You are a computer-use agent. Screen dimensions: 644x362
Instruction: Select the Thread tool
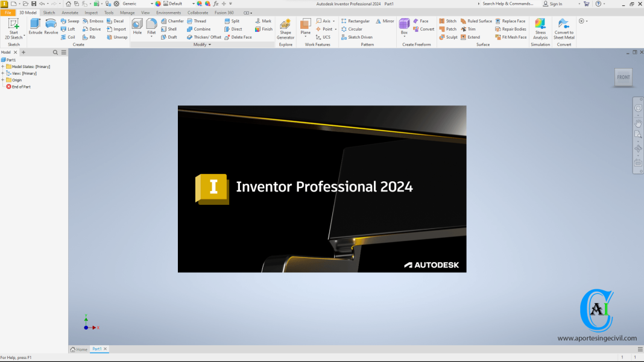click(199, 20)
